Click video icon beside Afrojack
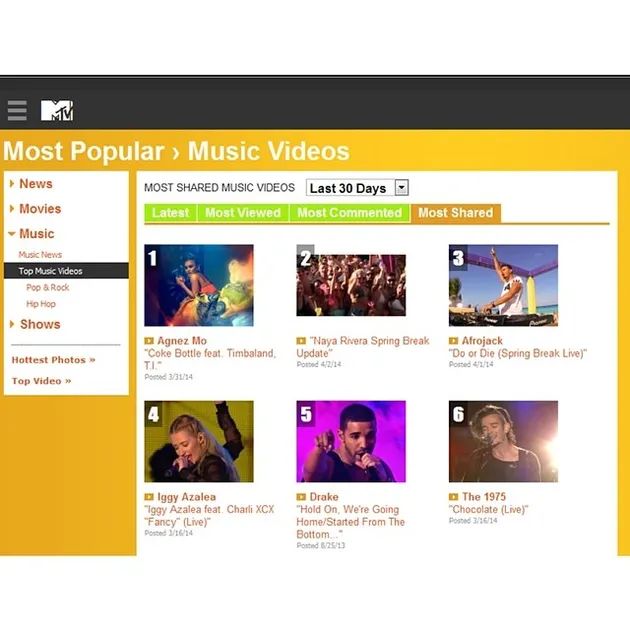 click(453, 341)
